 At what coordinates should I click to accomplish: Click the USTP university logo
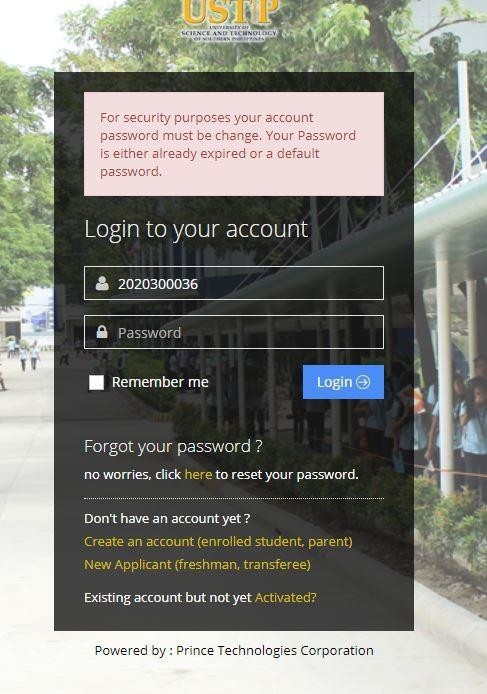(230, 20)
